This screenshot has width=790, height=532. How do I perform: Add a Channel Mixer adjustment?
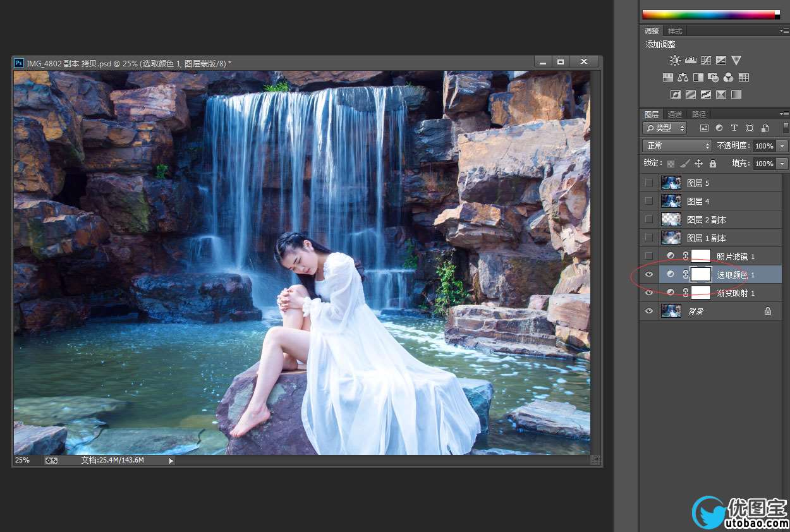pos(729,78)
